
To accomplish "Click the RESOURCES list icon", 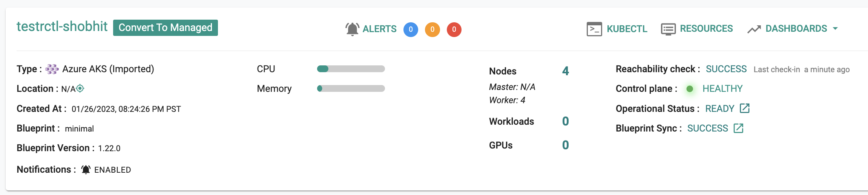I will (668, 29).
